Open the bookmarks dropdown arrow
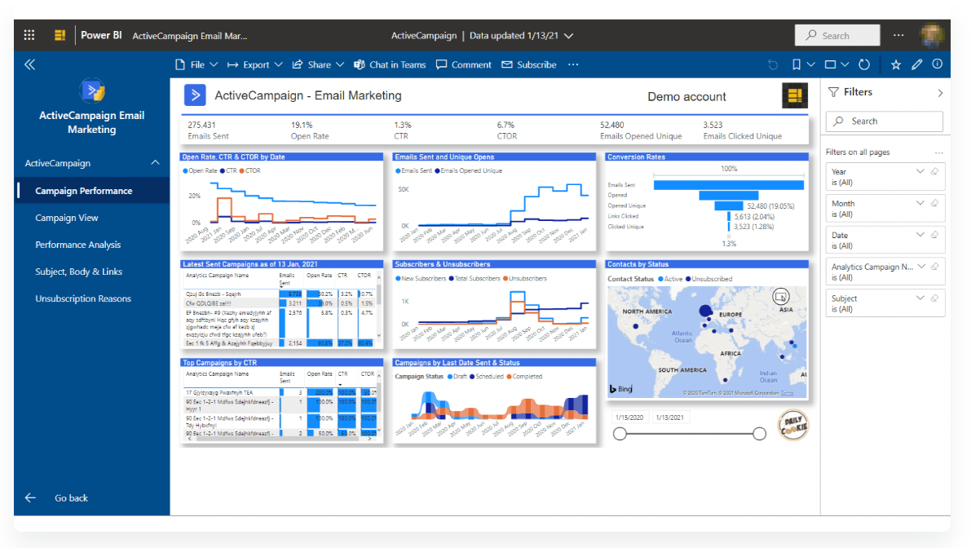 (x=810, y=64)
